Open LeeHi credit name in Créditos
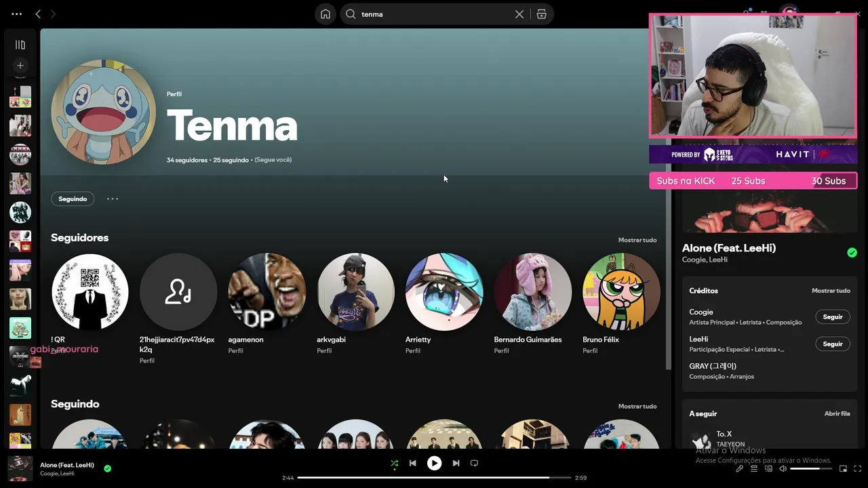The image size is (868, 488). click(698, 339)
